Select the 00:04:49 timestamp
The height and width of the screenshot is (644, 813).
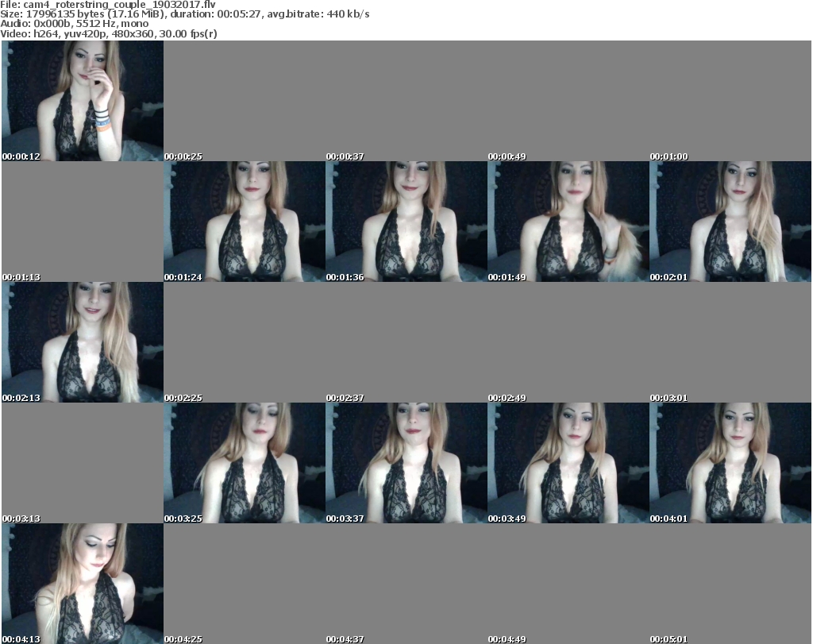pyautogui.click(x=507, y=639)
